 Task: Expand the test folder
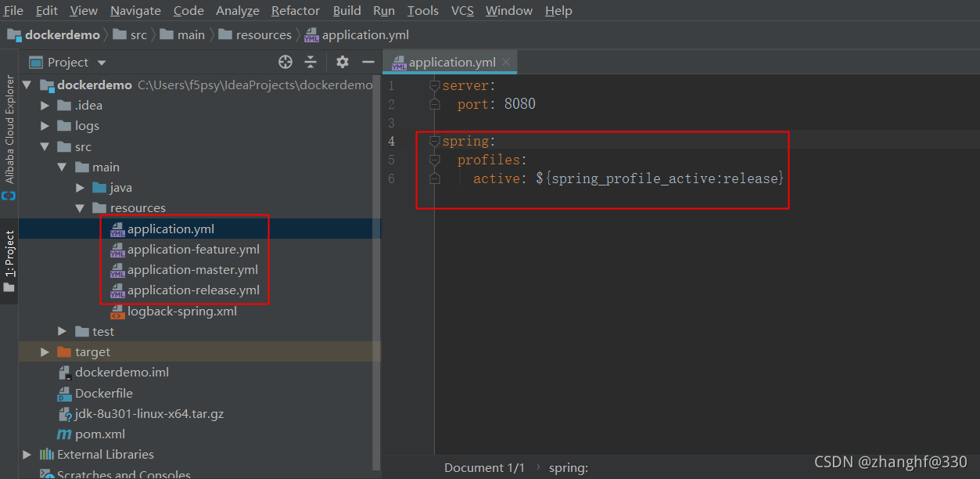coord(63,331)
